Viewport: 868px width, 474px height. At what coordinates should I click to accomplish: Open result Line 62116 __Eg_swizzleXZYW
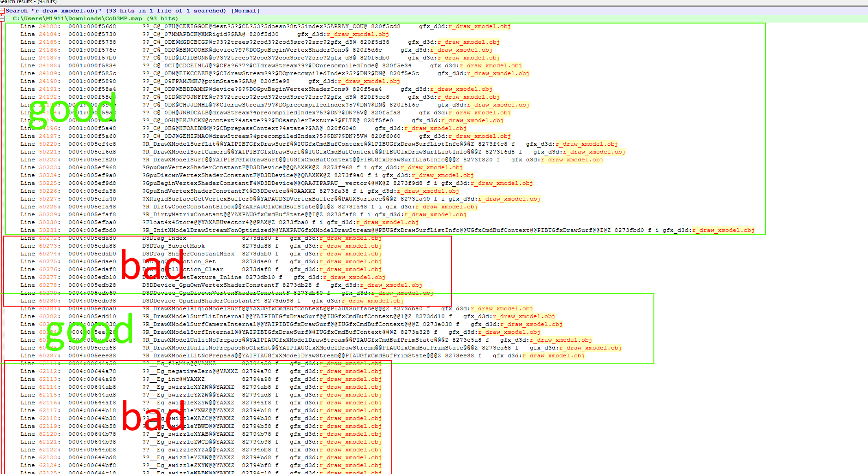201,403
